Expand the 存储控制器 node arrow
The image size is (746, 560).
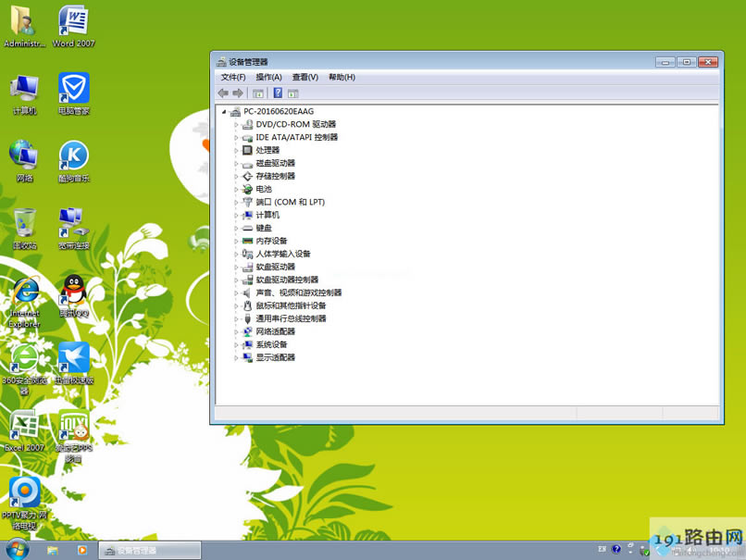coord(236,177)
